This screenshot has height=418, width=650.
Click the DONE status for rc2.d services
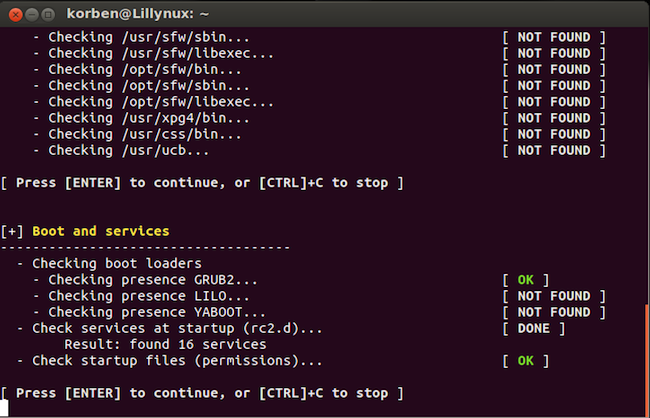pos(534,328)
